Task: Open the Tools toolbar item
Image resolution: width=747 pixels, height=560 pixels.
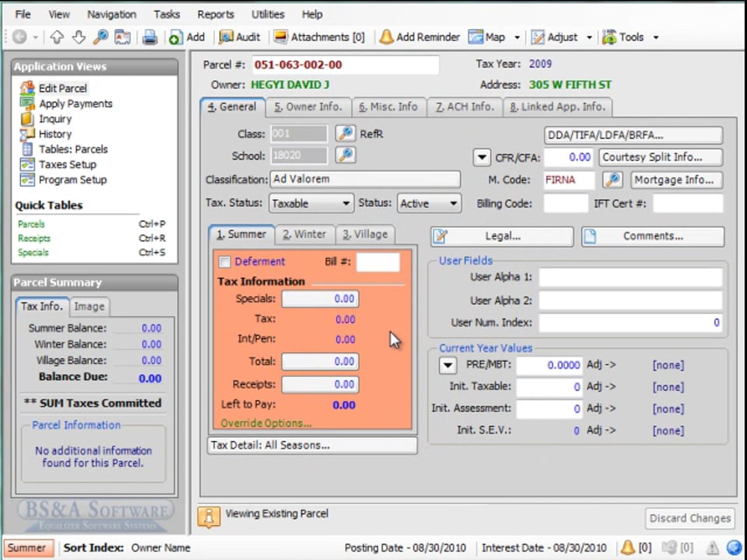Action: click(622, 37)
